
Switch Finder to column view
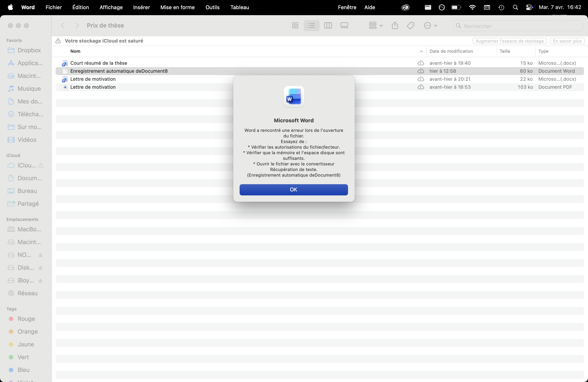coord(328,25)
